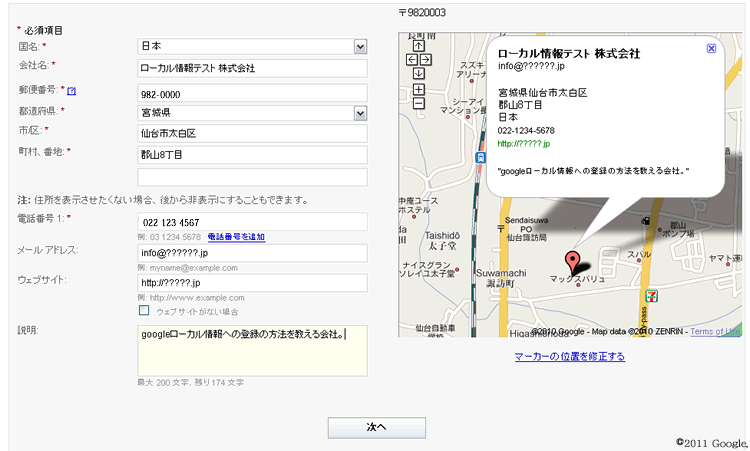Click the 説明 description text area
This screenshot has width=750, height=451.
(x=253, y=351)
